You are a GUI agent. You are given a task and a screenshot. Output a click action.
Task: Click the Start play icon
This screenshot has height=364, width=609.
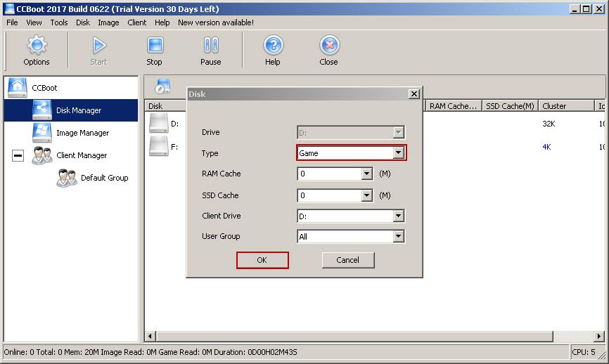pos(99,46)
